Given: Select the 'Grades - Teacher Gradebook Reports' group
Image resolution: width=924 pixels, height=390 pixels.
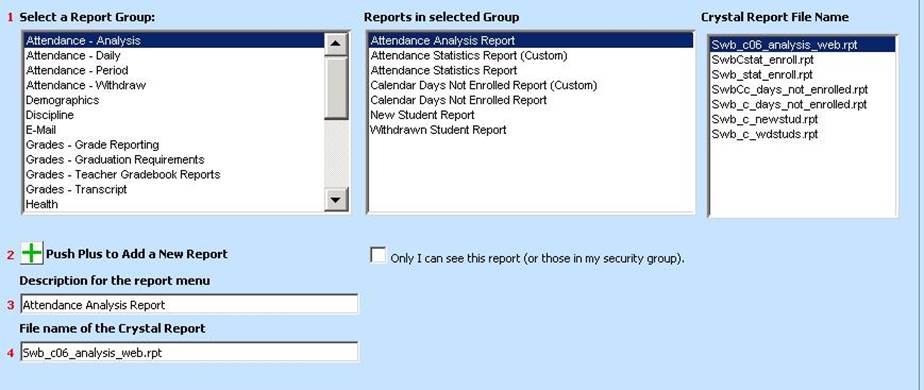Looking at the screenshot, I should 174,174.
